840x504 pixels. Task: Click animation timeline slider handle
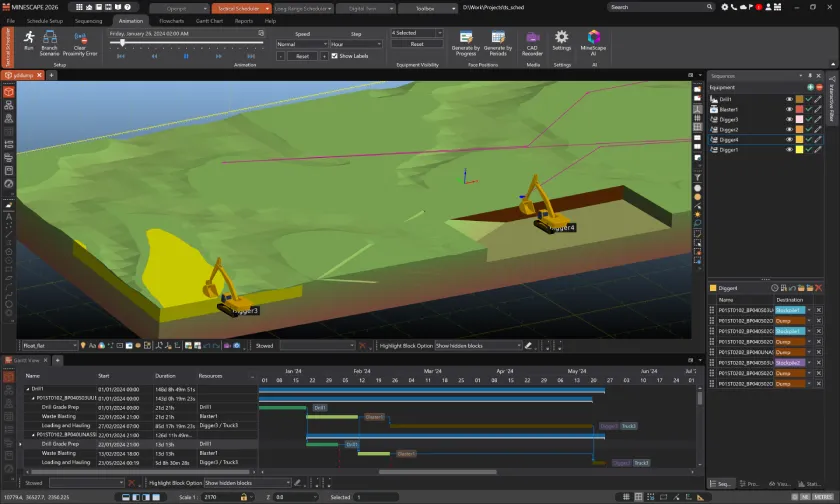point(123,43)
